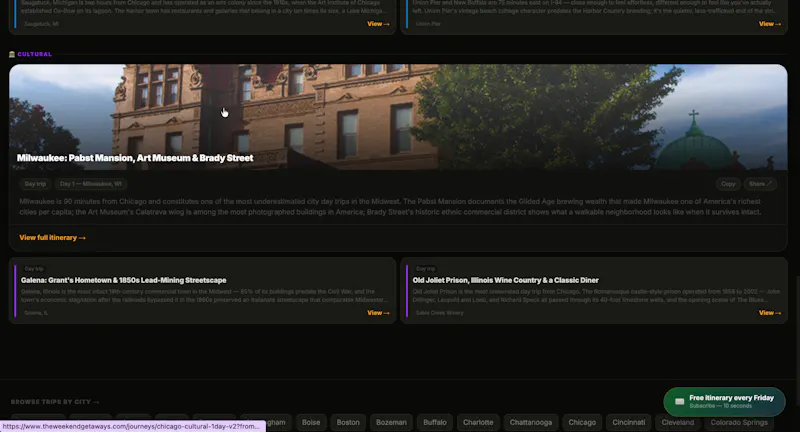Click Day trip tag on Old Joliet card
Image resolution: width=800 pixels, height=432 pixels.
(426, 269)
